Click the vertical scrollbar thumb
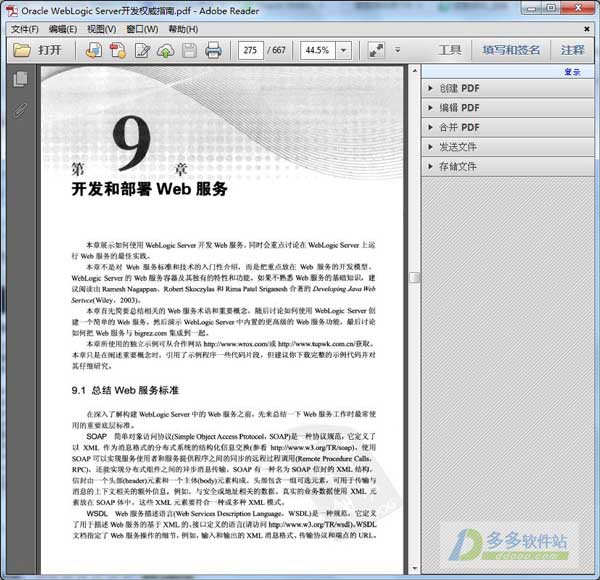This screenshot has width=600, height=580. tap(414, 277)
